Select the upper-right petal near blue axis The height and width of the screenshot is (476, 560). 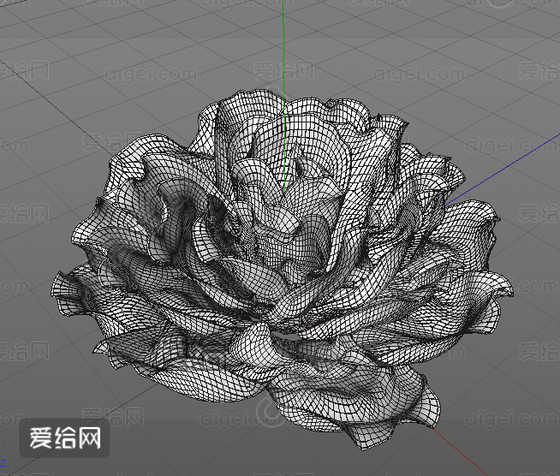432,171
